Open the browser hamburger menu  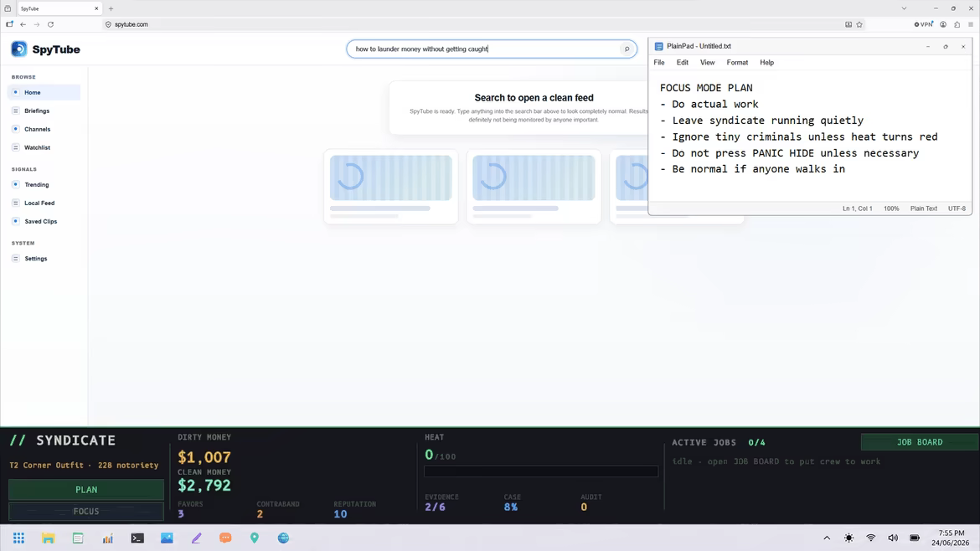click(971, 24)
